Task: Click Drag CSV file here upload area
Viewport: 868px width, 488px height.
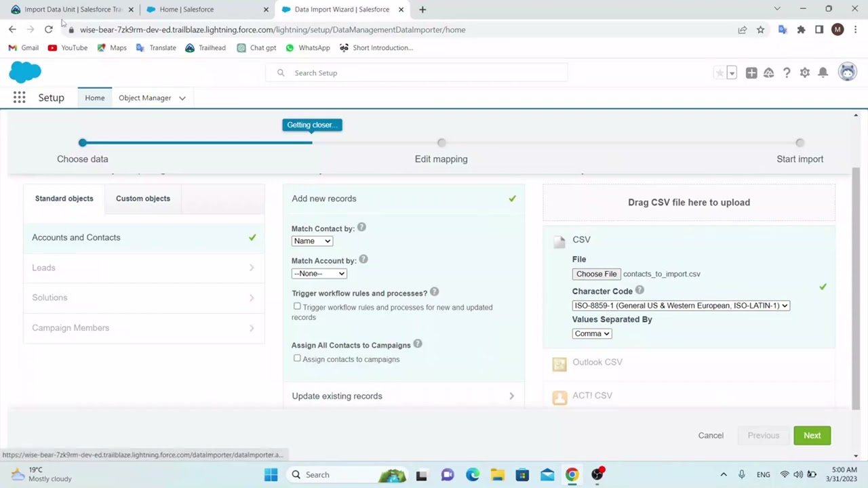Action: click(689, 202)
